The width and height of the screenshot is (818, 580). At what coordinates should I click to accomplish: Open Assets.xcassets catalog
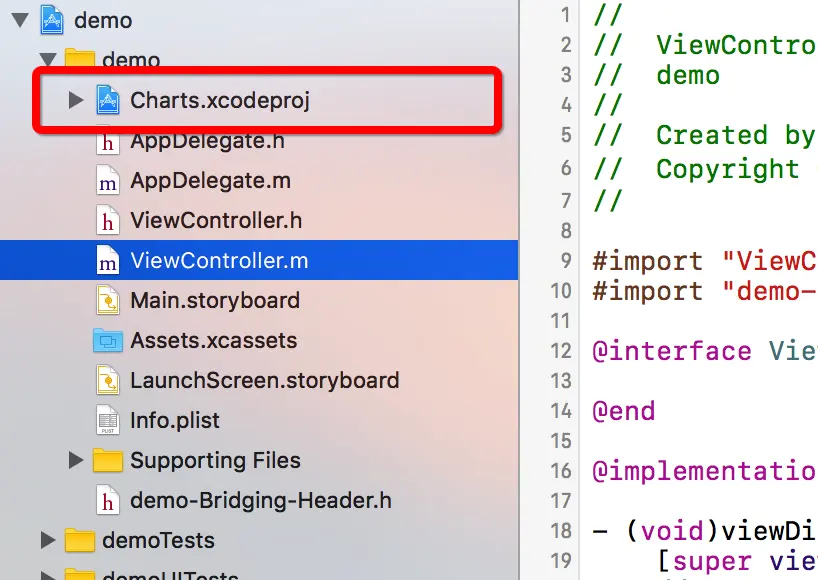pos(213,341)
